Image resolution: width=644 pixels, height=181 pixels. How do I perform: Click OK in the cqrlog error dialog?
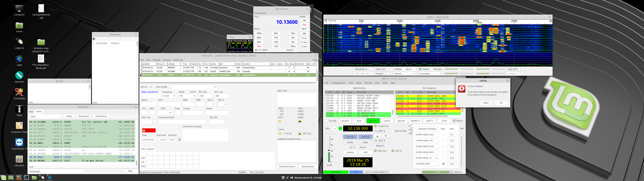click(501, 103)
